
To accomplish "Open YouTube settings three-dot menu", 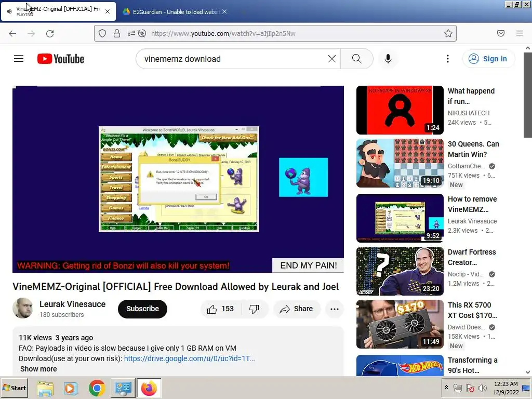I will [447, 59].
